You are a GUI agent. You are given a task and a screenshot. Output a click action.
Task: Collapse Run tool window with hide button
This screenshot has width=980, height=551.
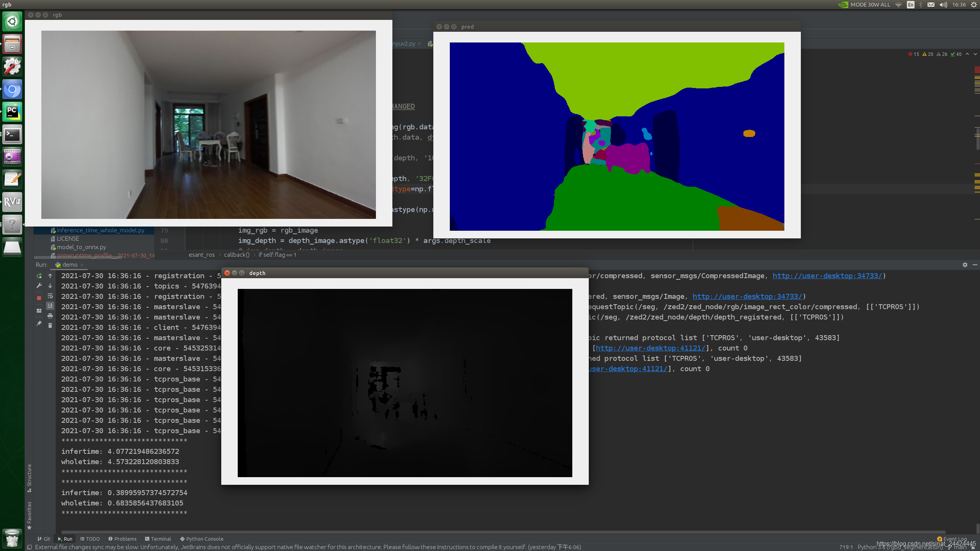pyautogui.click(x=975, y=265)
